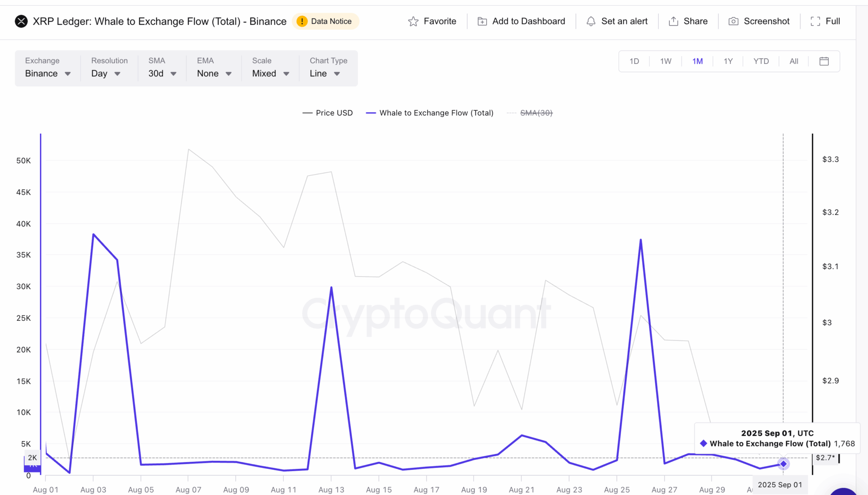Screen dimensions: 868x495
Task: Open the SMA 30d dropdown
Action: [x=162, y=73]
